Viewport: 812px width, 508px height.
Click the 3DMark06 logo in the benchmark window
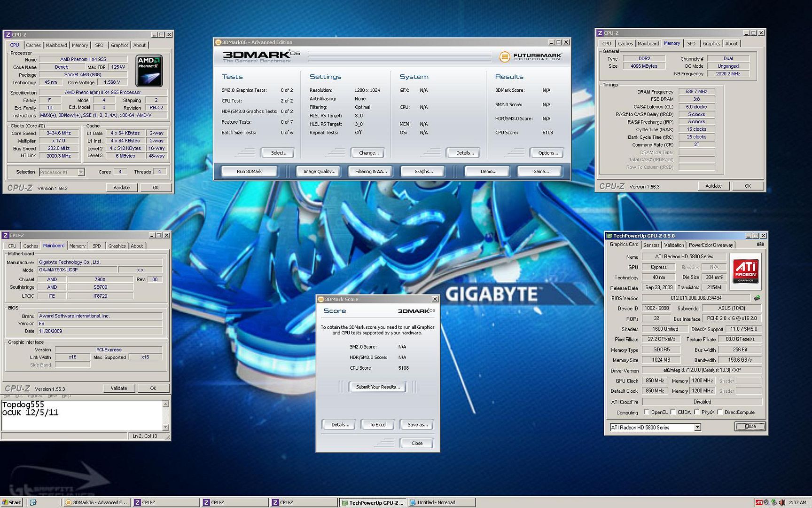coord(261,56)
